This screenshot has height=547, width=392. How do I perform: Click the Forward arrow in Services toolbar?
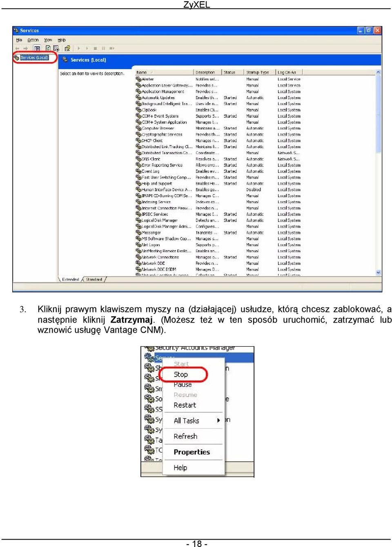pyautogui.click(x=25, y=48)
